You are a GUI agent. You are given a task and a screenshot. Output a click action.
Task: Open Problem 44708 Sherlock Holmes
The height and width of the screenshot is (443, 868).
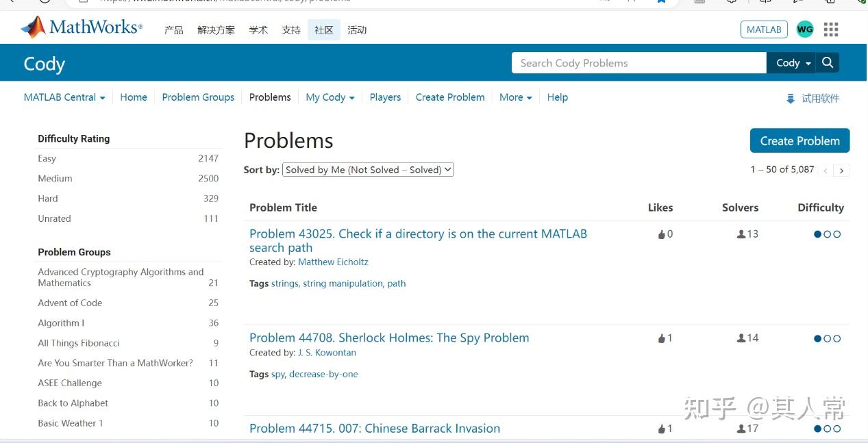pos(389,338)
